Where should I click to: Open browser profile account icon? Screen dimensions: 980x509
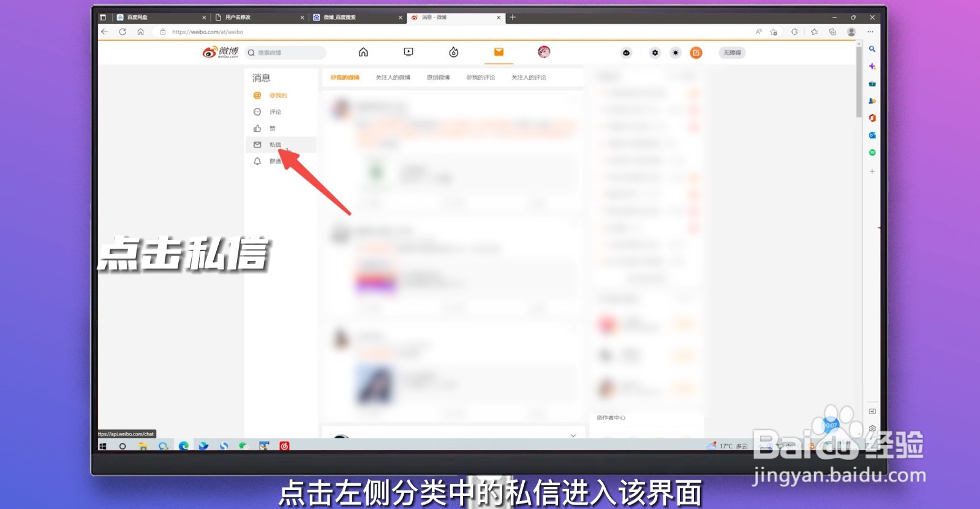(851, 32)
